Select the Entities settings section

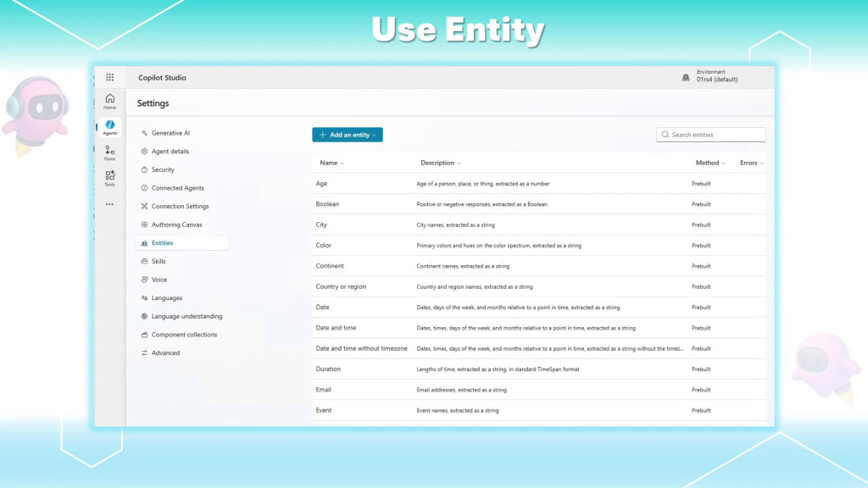click(182, 243)
